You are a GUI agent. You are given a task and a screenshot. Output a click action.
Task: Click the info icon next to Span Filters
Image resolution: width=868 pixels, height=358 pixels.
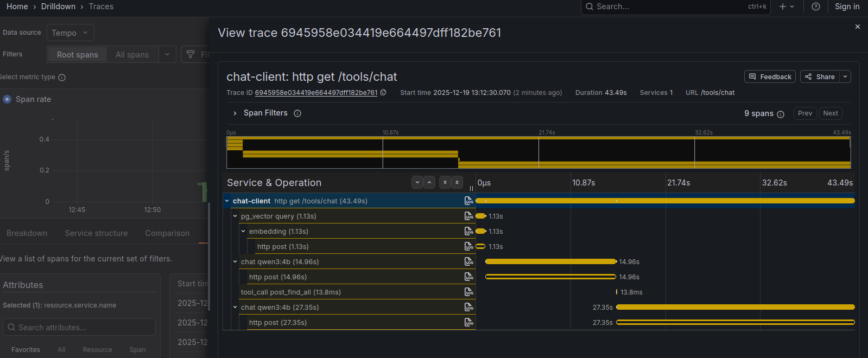coord(297,113)
